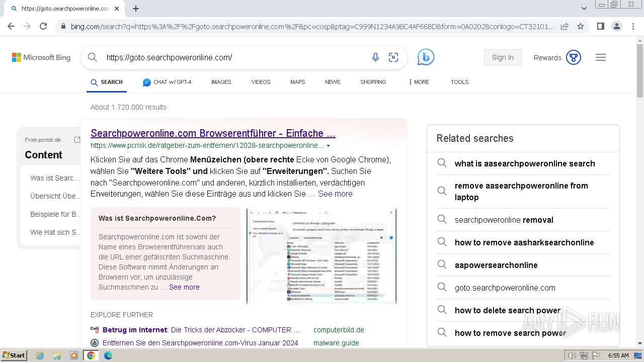Bookmark this page with star icon
This screenshot has width=644, height=362.
(581, 26)
